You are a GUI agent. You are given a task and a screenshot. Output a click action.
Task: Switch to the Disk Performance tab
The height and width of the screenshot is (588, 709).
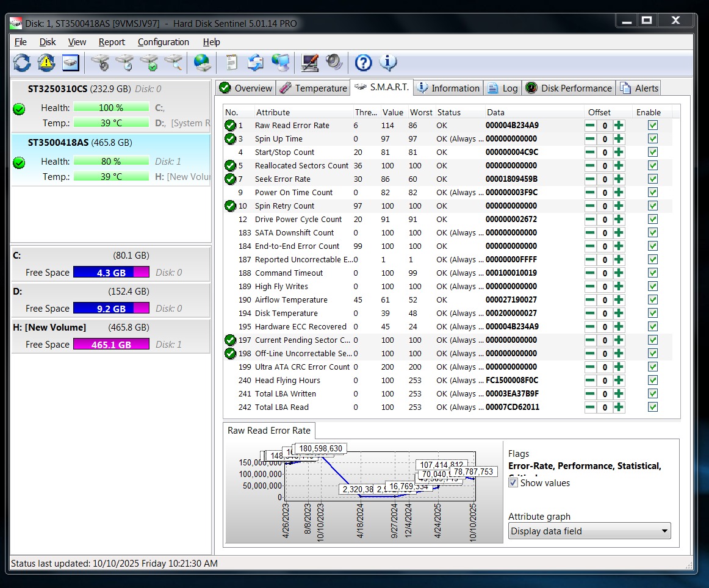(569, 88)
